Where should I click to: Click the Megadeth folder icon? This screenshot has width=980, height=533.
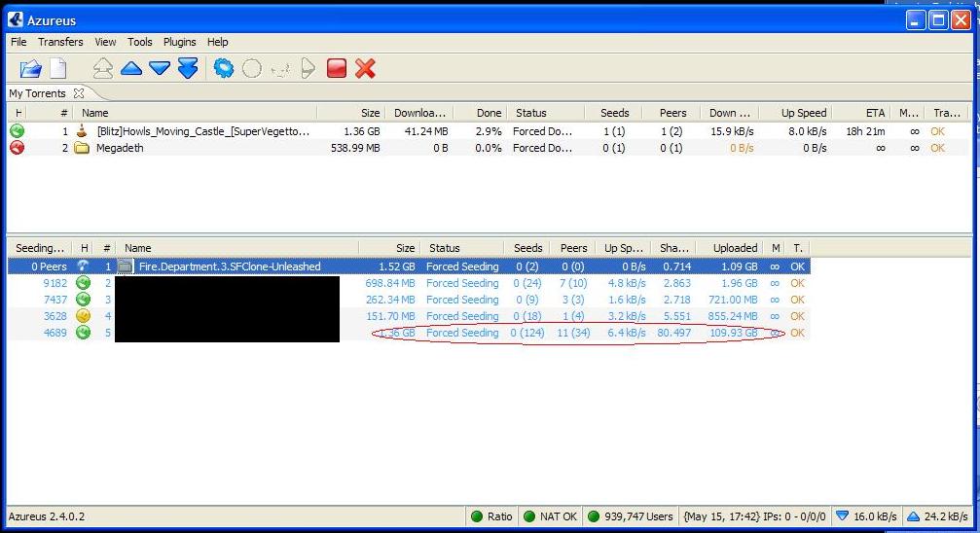tap(82, 148)
